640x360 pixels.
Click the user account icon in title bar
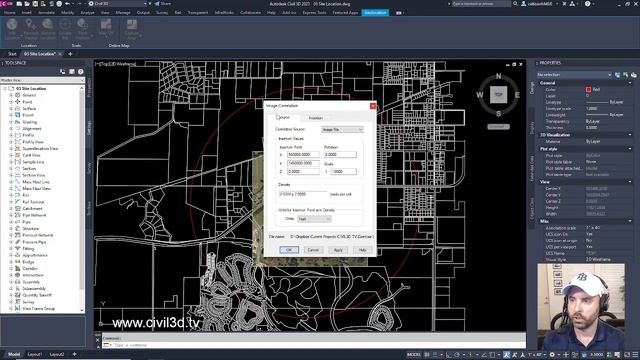pyautogui.click(x=524, y=4)
